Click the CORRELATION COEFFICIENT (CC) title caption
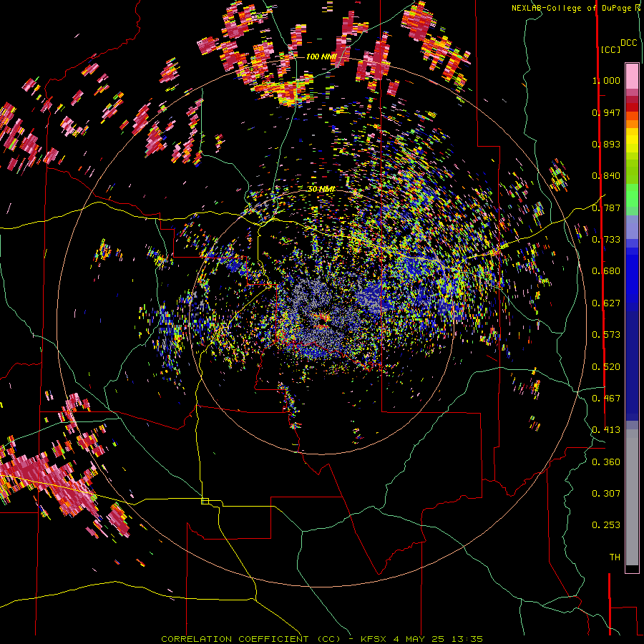This screenshot has width=644, height=644. [251, 639]
